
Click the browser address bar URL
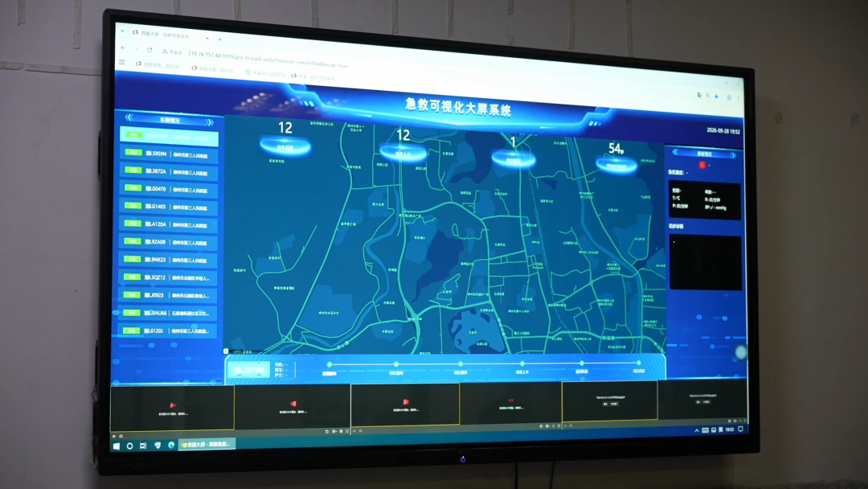(x=268, y=59)
